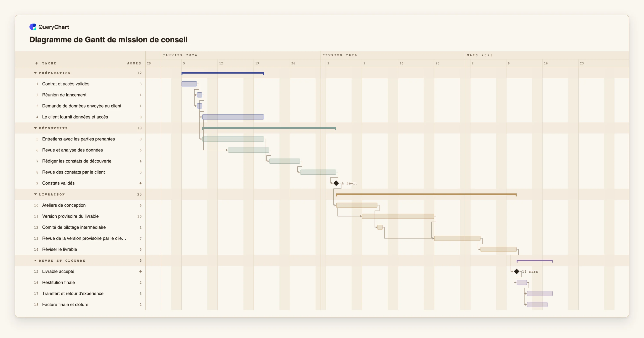Click the PRÉPARATION summary bar
644x338 pixels.
[223, 73]
